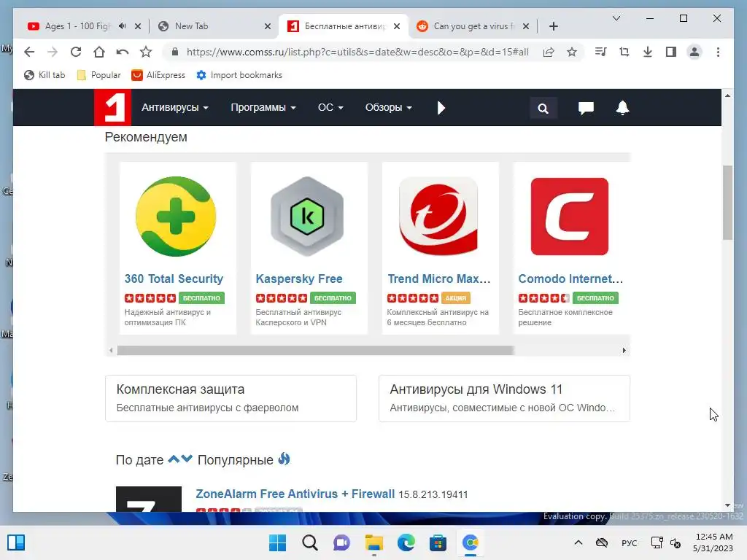Screen dimensions: 747x560
Task: Open the browser profile avatar
Action: click(694, 52)
